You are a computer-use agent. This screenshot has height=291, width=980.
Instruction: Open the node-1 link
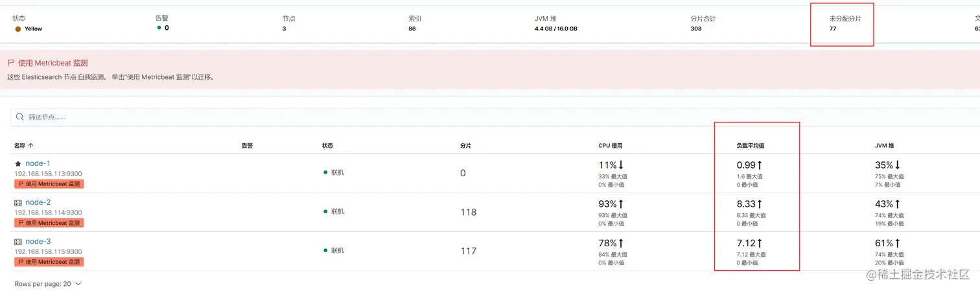pos(38,163)
